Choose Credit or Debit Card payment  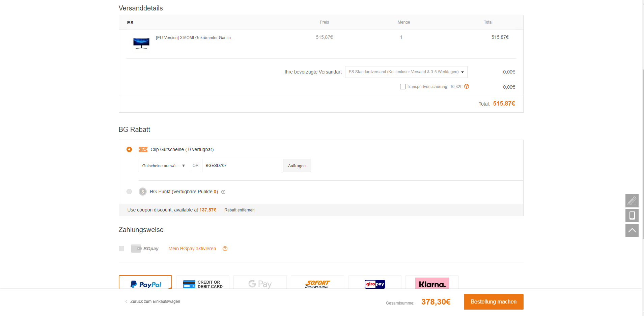(x=203, y=282)
